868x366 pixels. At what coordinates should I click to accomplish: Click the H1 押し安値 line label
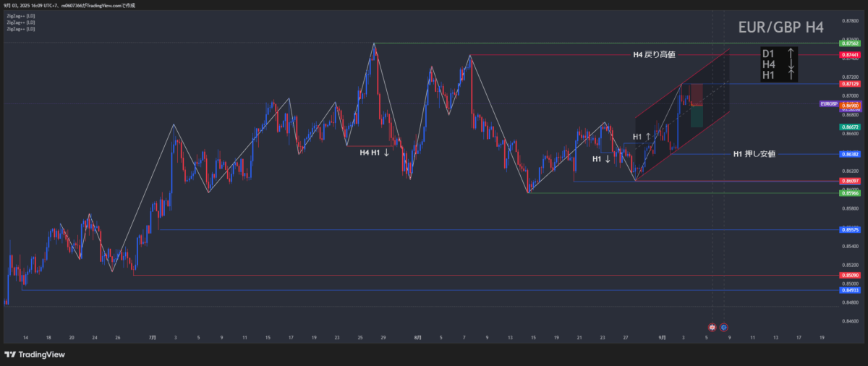(754, 154)
